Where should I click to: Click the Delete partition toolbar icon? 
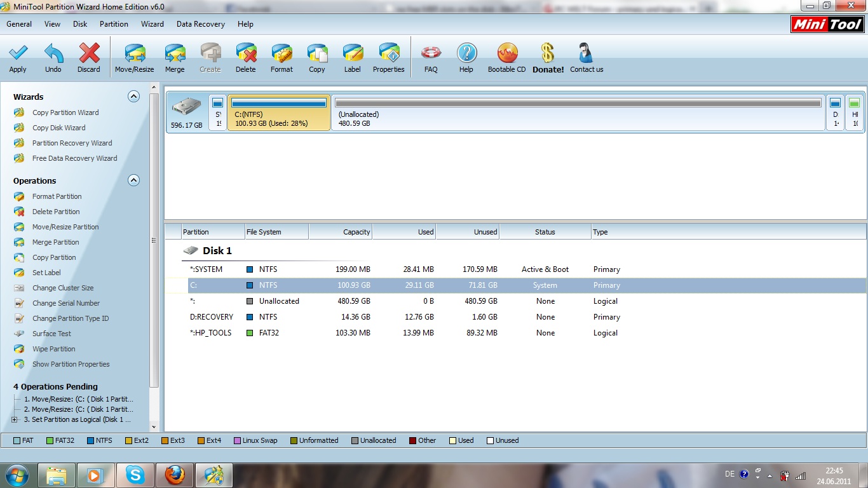246,53
